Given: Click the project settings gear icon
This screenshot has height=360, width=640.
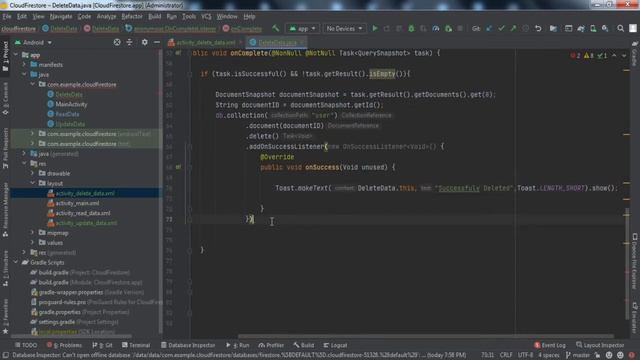Looking at the screenshot, I should (144, 42).
